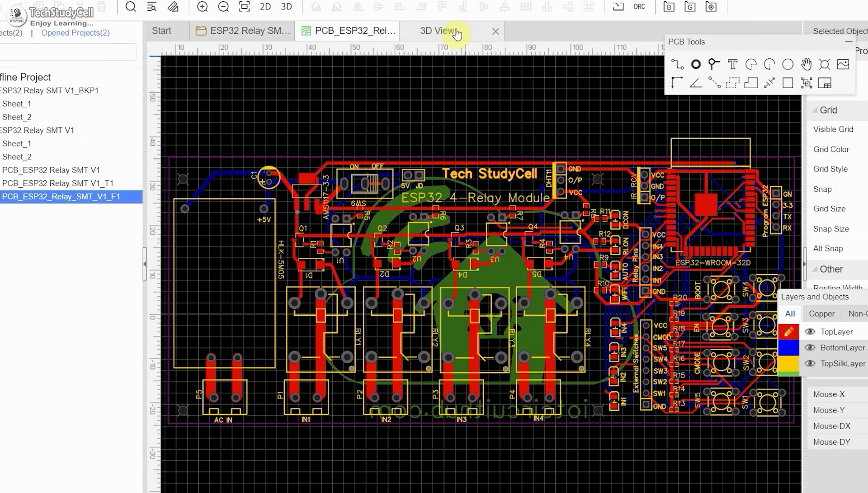Select the Dimension measure tool
Screen dimensions: 868x493
769,83
